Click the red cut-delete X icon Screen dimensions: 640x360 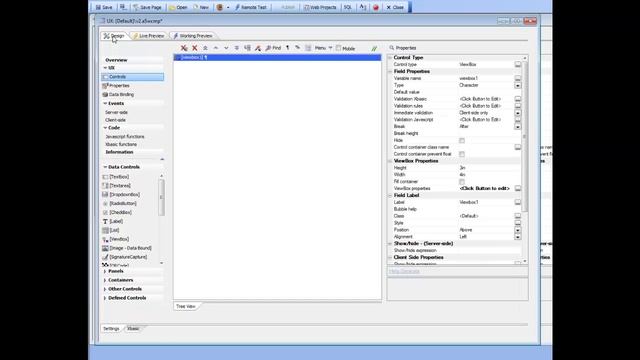click(x=184, y=48)
